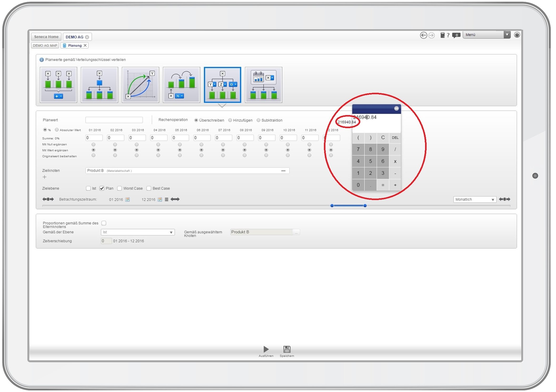Check Proportionen gemäß Summe des Elternknotens

coord(104,223)
